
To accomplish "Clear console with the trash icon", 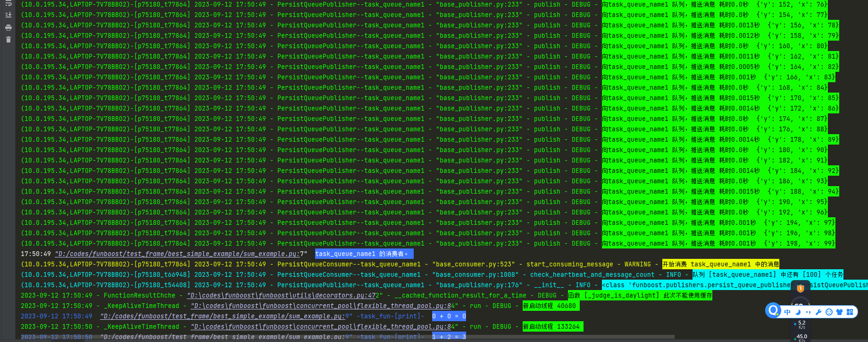I will 8,40.
